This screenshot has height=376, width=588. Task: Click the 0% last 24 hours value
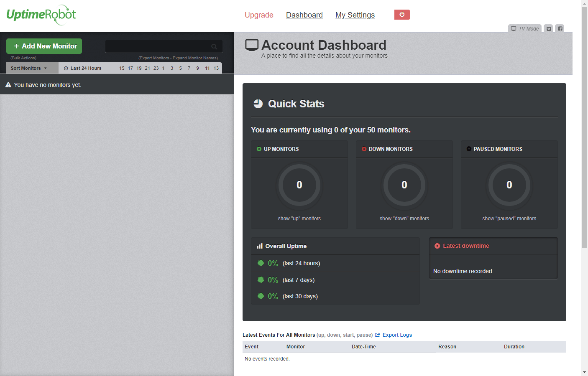(x=273, y=263)
